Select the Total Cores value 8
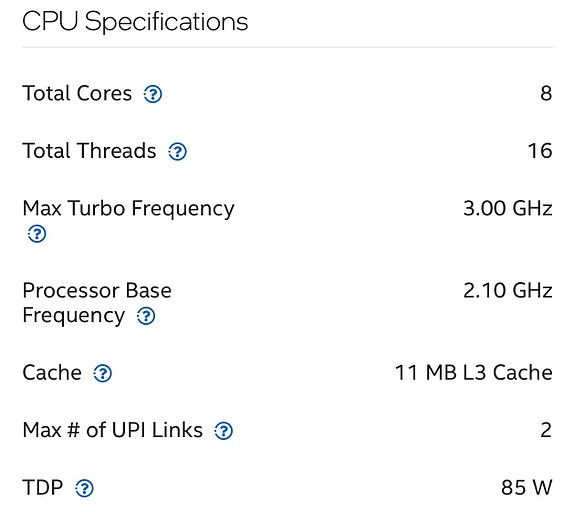The height and width of the screenshot is (512, 575). (x=546, y=93)
